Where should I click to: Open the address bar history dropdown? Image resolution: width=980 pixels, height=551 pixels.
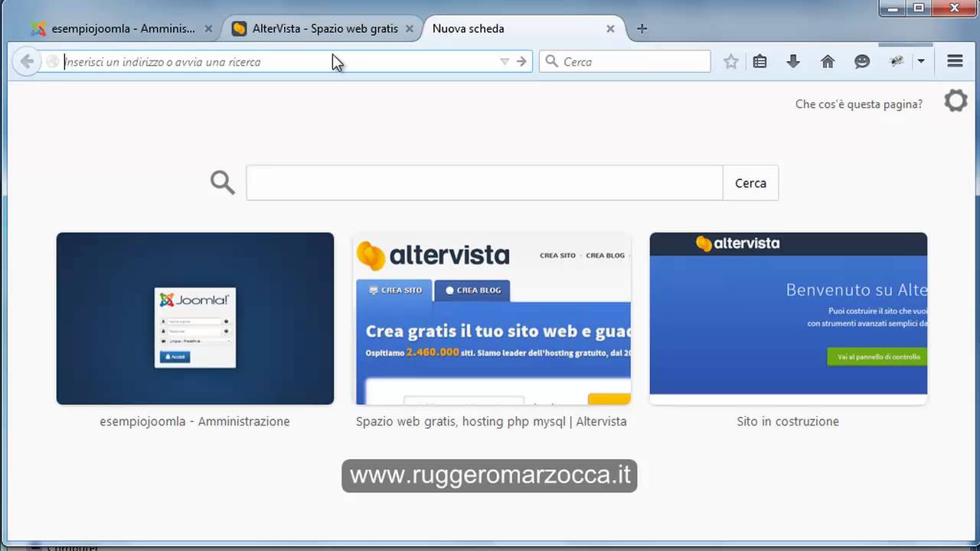pyautogui.click(x=505, y=62)
